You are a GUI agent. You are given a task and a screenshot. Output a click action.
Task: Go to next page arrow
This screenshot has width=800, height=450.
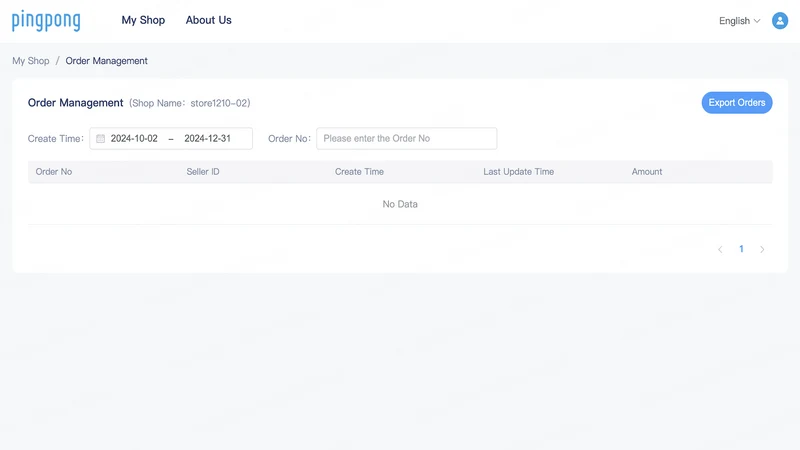[x=762, y=249]
